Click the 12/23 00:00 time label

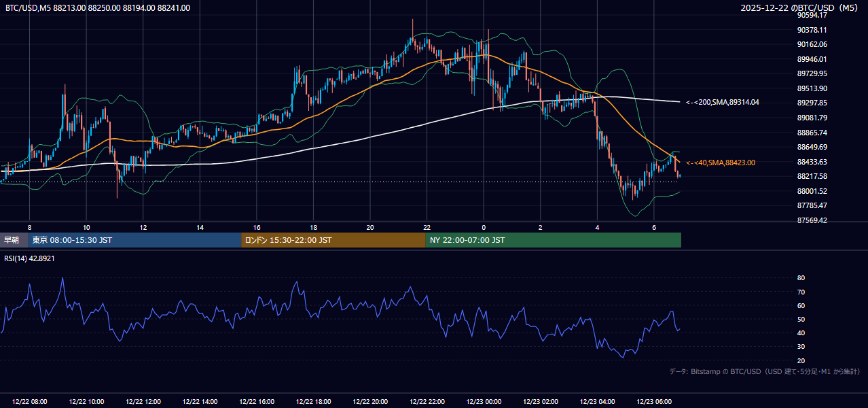(484, 402)
